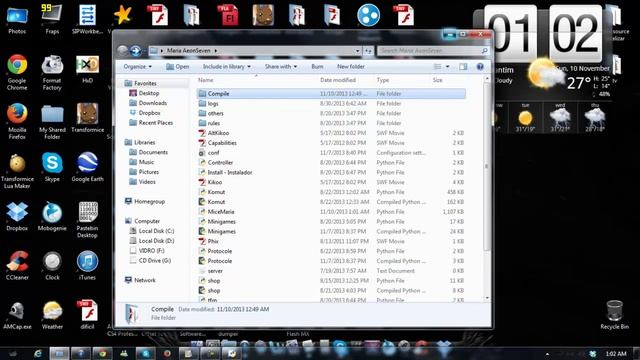Open the dificil Flash file on the desktop
This screenshot has width=640, height=360.
[x=87, y=315]
